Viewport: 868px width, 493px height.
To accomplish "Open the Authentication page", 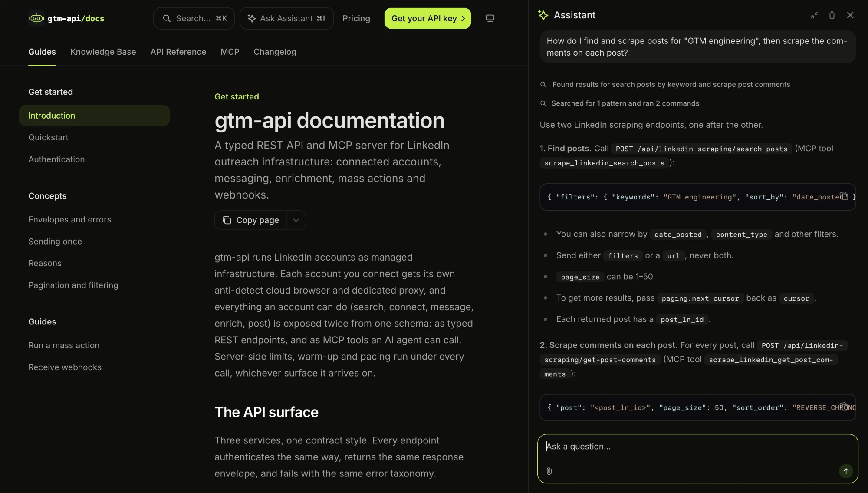I will pyautogui.click(x=56, y=159).
